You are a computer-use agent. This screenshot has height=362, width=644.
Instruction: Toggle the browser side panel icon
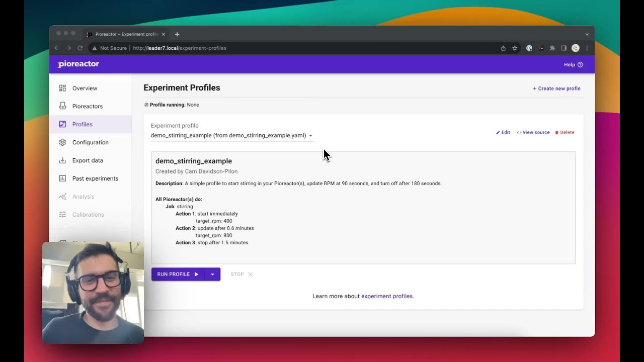(564, 48)
